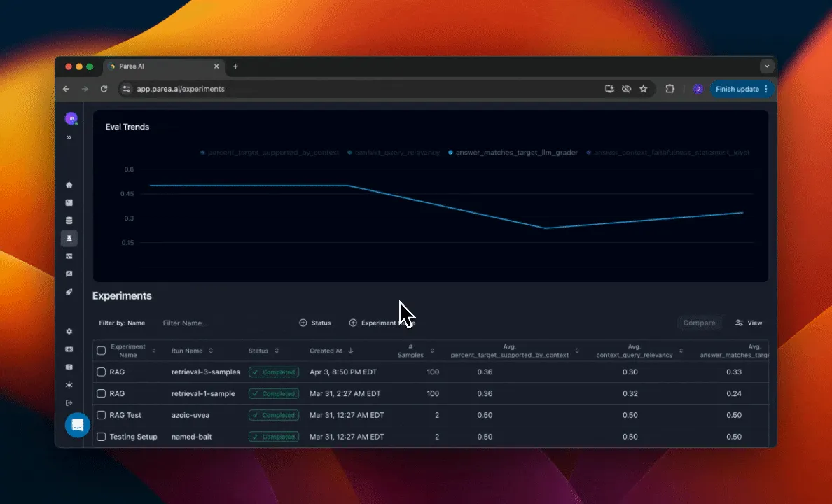The image size is (832, 504).
Task: Open the View options button
Action: tap(749, 323)
